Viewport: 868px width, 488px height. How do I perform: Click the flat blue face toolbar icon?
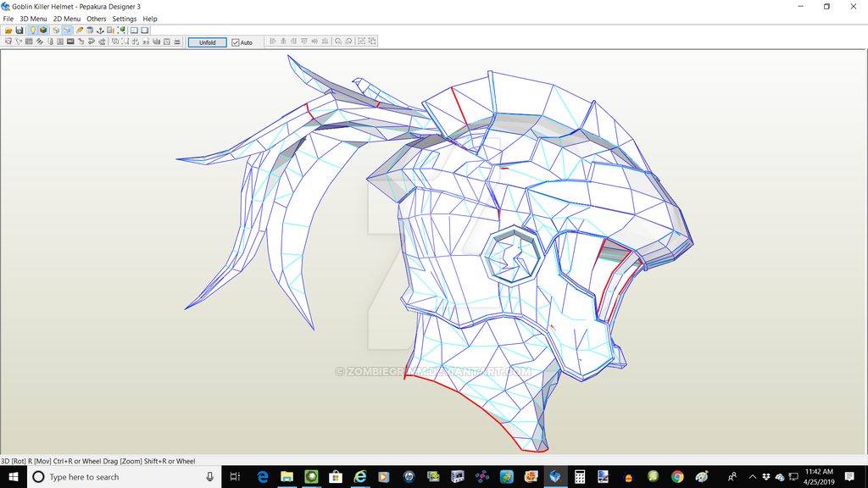click(x=67, y=30)
